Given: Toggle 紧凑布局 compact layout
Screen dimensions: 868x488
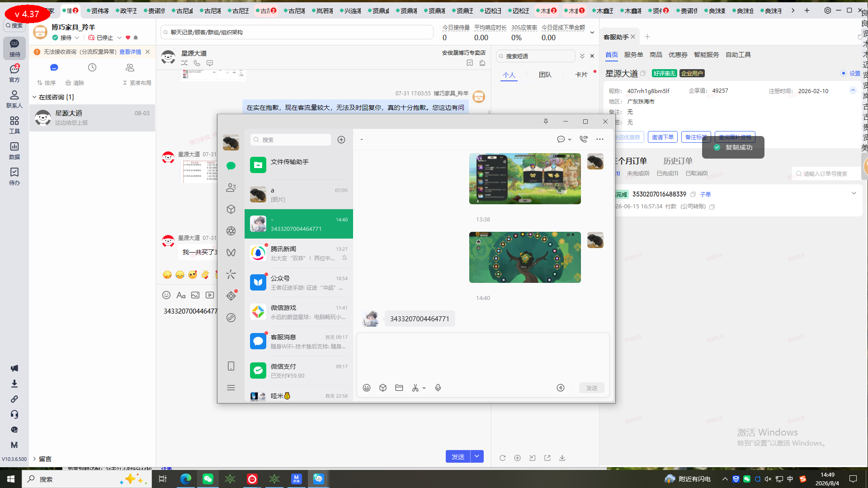Looking at the screenshot, I should tap(137, 83).
